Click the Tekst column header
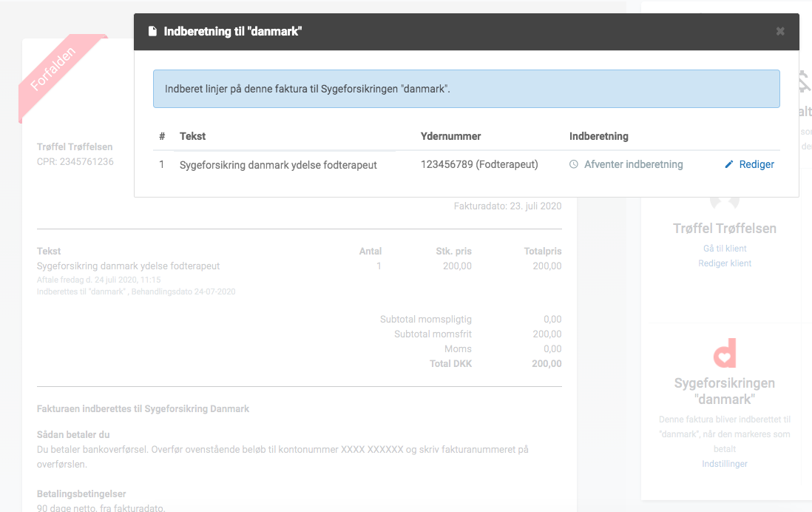Image resolution: width=812 pixels, height=512 pixels. pyautogui.click(x=192, y=136)
